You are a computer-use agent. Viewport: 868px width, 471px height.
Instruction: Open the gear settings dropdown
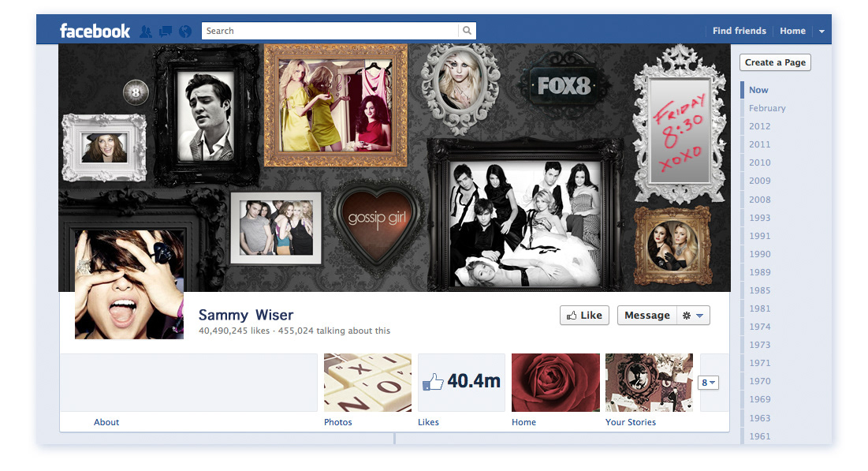click(693, 316)
